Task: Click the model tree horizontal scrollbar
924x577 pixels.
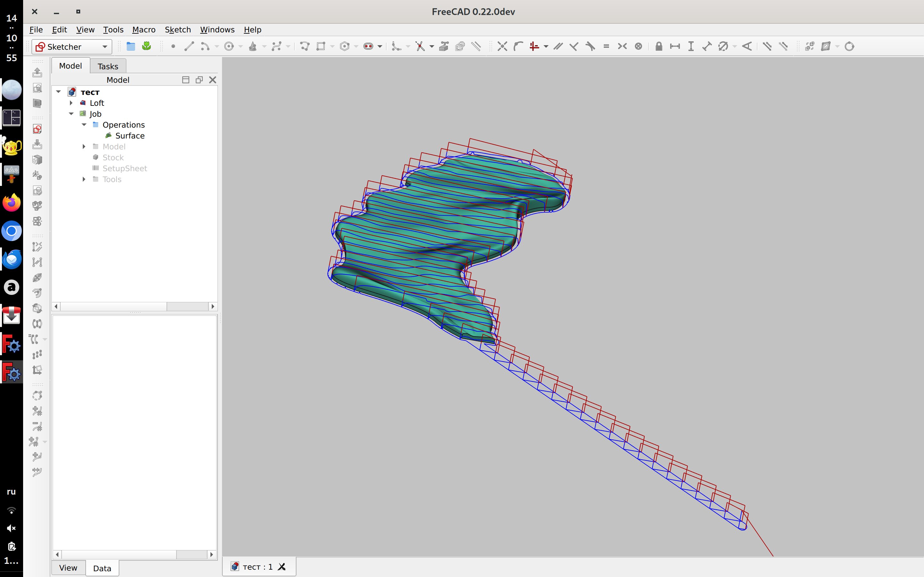Action: pos(113,306)
